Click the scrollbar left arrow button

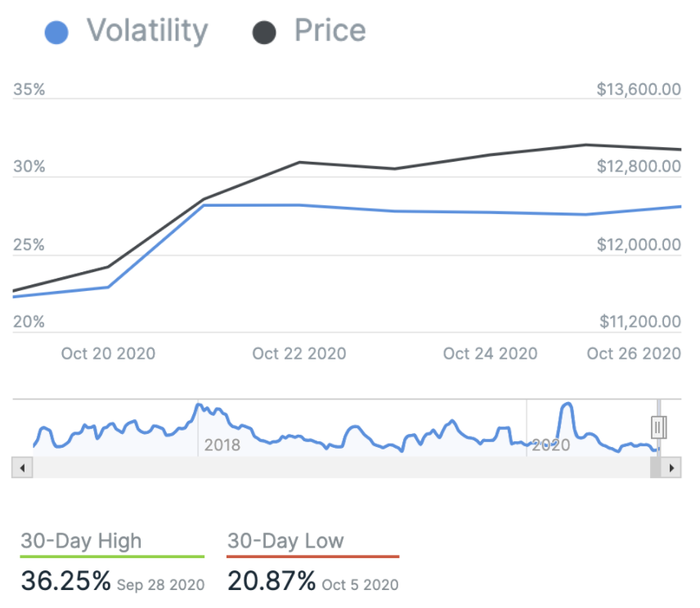click(x=21, y=468)
